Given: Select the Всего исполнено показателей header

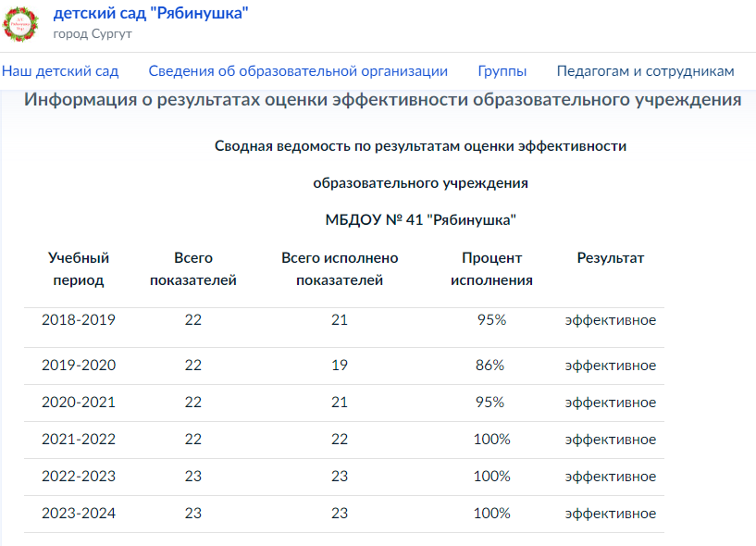Looking at the screenshot, I should [340, 269].
